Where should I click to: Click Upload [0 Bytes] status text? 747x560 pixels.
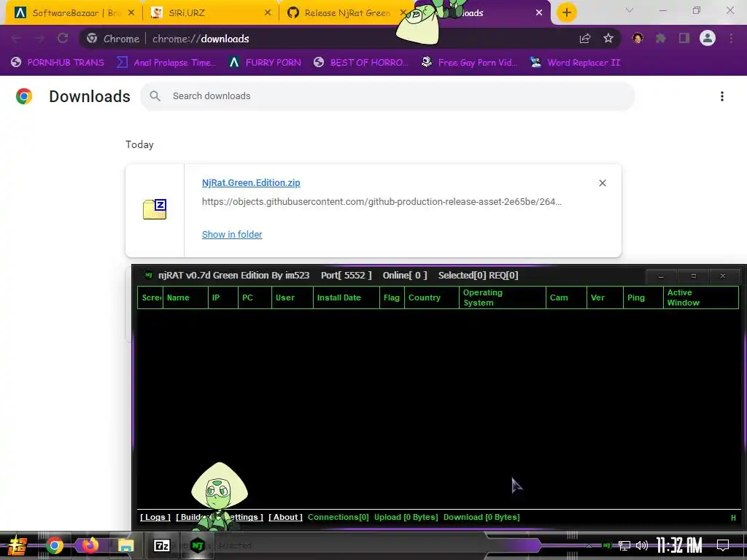pyautogui.click(x=406, y=517)
